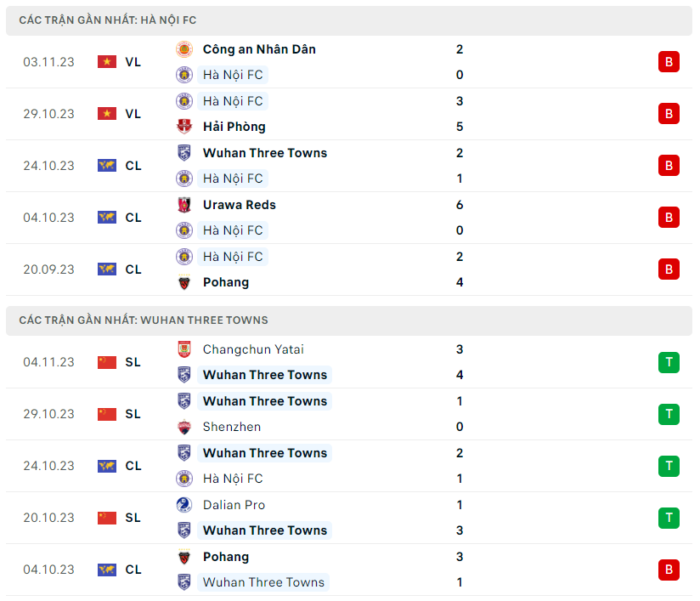This screenshot has height=601, width=700.
Task: Click Pohang logo in the 20.09.23 match
Action: coord(183,282)
